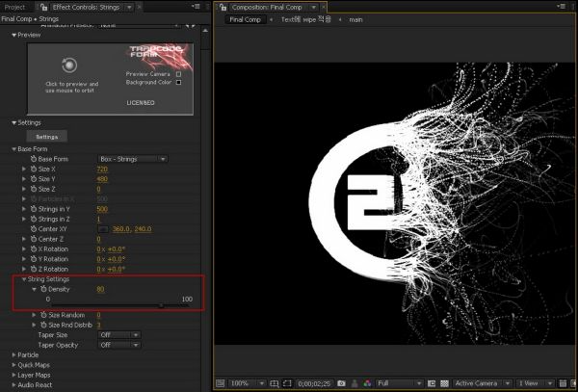
Task: Toggle the stopwatch for Size X
Action: click(x=34, y=169)
